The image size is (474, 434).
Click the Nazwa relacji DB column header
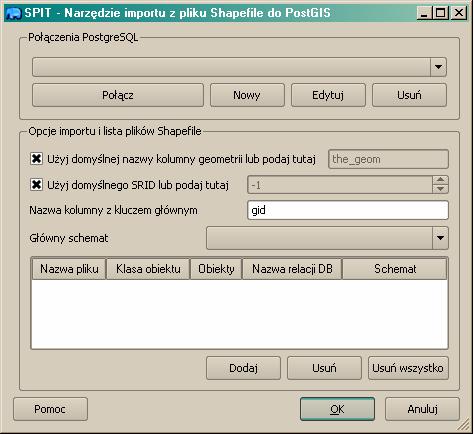coord(292,269)
